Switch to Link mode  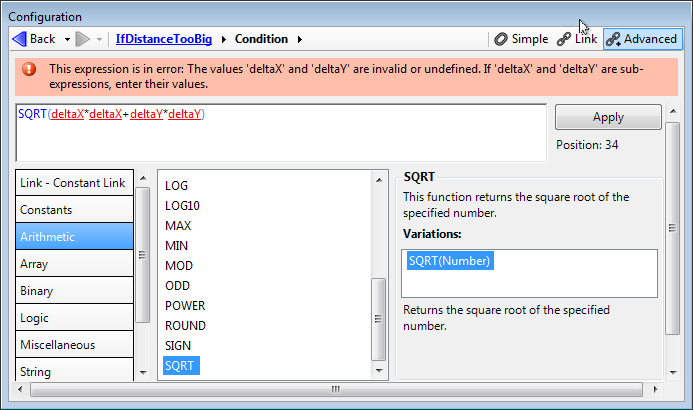(577, 39)
